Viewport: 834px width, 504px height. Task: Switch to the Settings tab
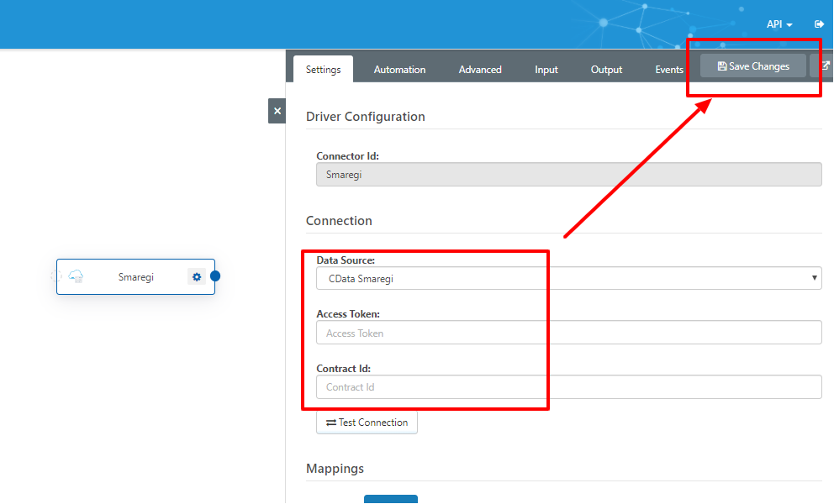(323, 70)
